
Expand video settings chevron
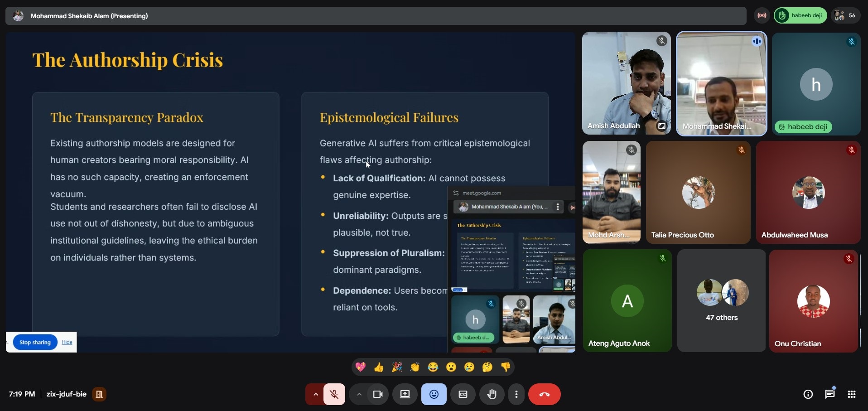tap(359, 394)
